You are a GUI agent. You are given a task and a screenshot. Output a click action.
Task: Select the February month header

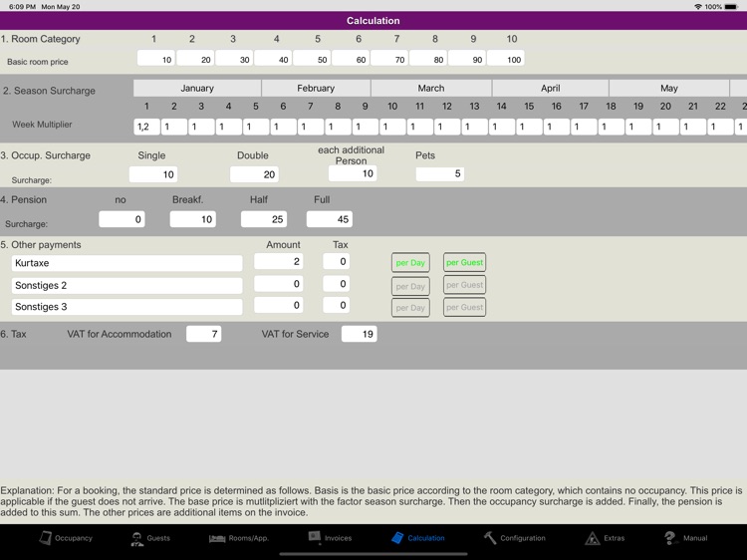click(316, 88)
